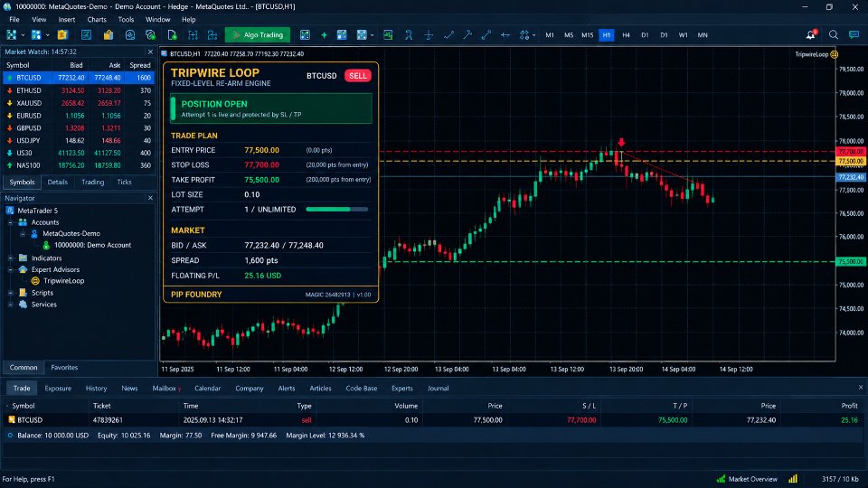Click the BTCUSD position icon in Trade table
The width and height of the screenshot is (868, 488).
tap(11, 420)
